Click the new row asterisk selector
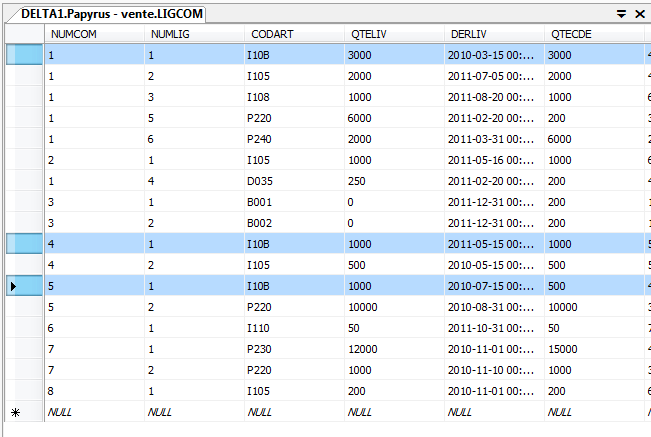 [x=22, y=411]
